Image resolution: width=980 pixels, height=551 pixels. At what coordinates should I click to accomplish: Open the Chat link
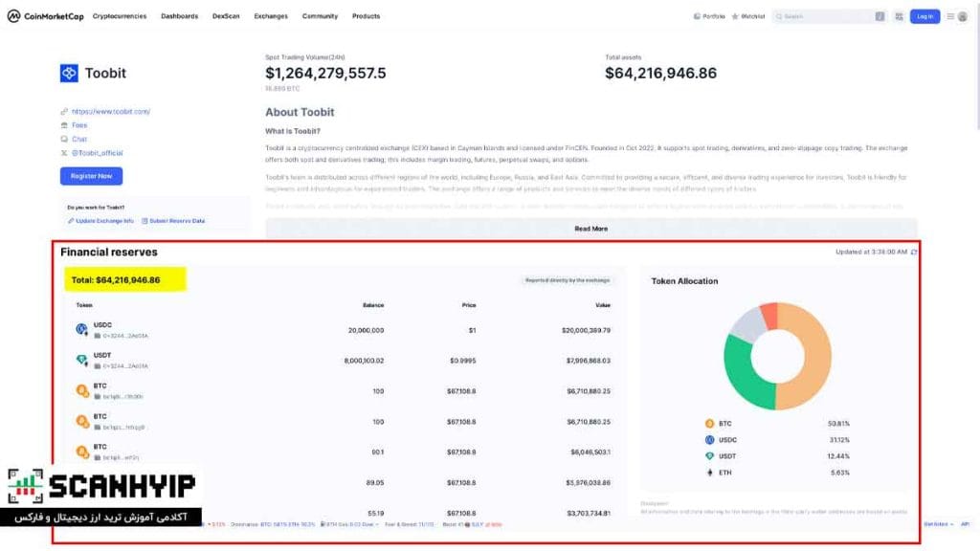pos(79,139)
